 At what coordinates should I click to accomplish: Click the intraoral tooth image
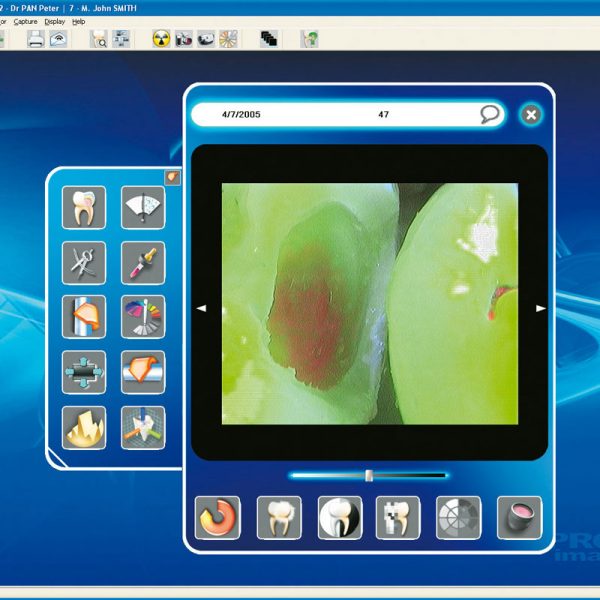[x=370, y=304]
